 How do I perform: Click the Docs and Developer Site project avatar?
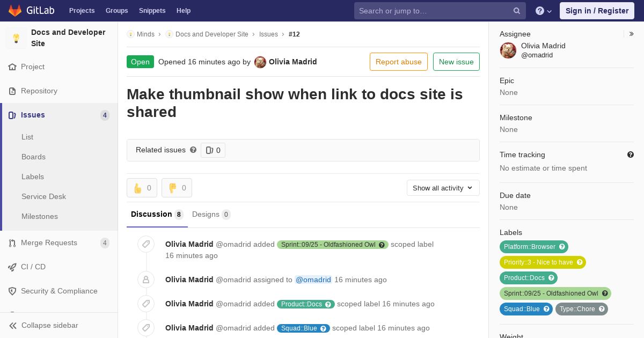[16, 38]
